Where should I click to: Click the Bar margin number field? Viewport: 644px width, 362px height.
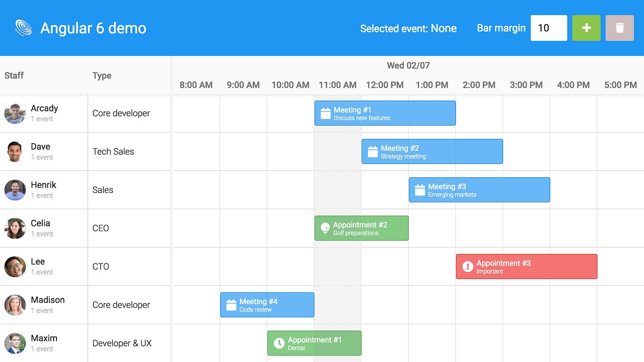(549, 27)
